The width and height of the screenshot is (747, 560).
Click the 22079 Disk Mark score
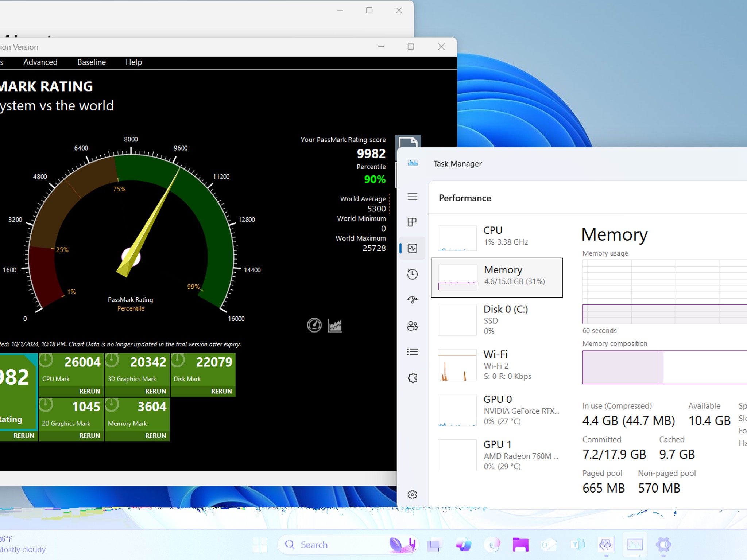coord(214,362)
